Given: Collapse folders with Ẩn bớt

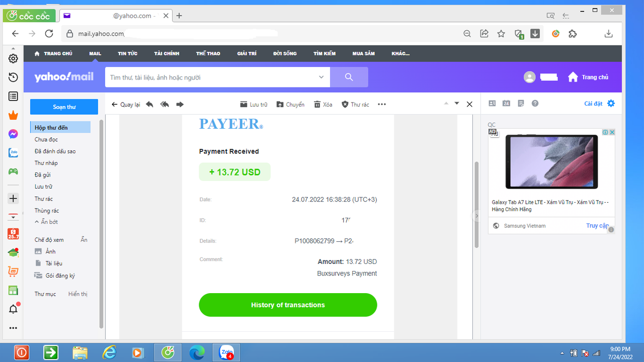Looking at the screenshot, I should (46, 222).
